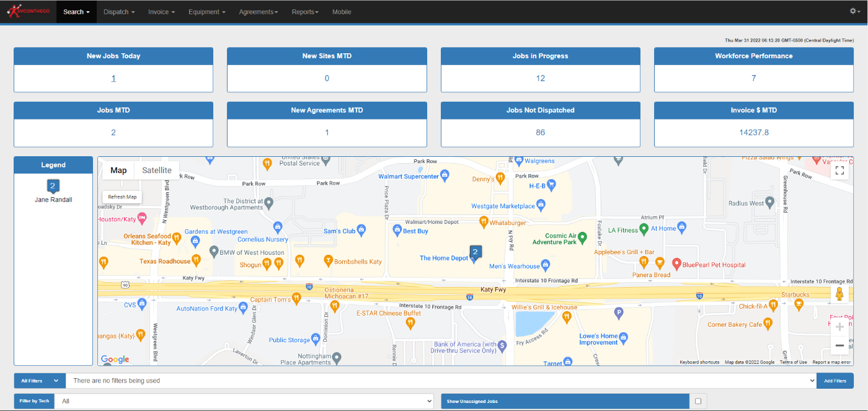Click the Refresh Map button
The image size is (868, 411).
(122, 197)
